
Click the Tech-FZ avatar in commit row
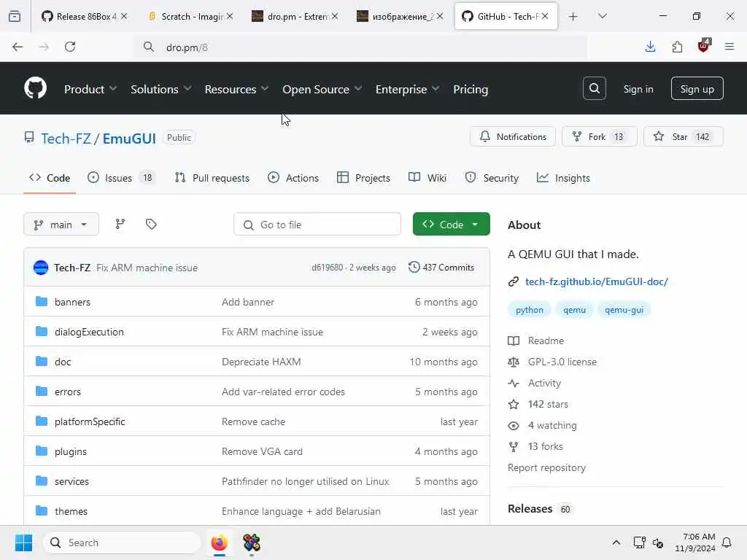(x=41, y=268)
